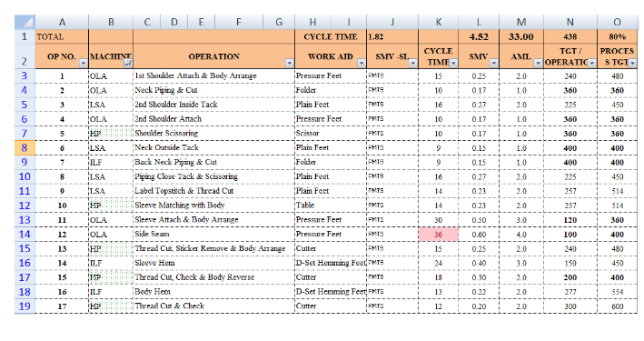Open the TGT / OPERATION filter dropdown
644x341 pixels.
click(592, 64)
